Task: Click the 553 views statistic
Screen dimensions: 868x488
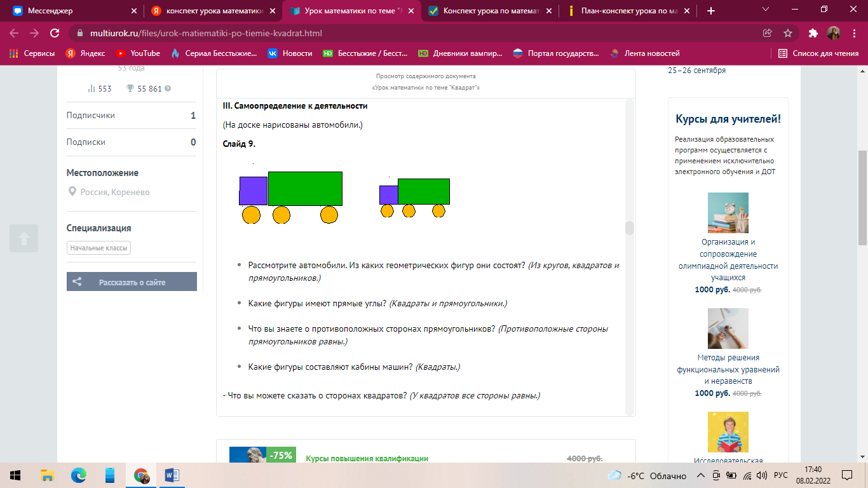Action: pyautogui.click(x=100, y=89)
